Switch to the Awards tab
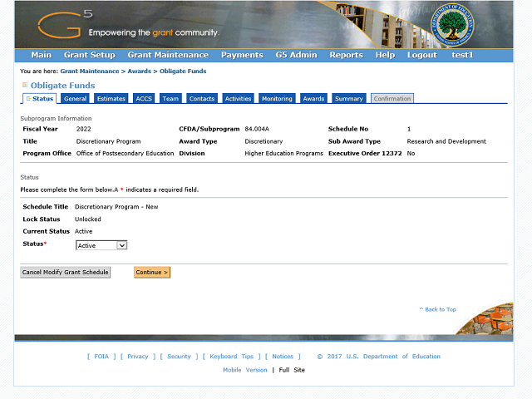This screenshot has height=399, width=532. [x=313, y=98]
